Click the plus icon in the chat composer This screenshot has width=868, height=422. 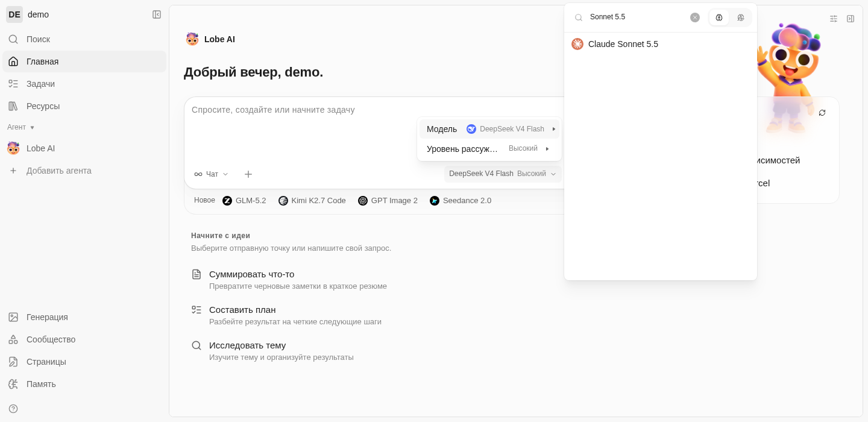248,174
